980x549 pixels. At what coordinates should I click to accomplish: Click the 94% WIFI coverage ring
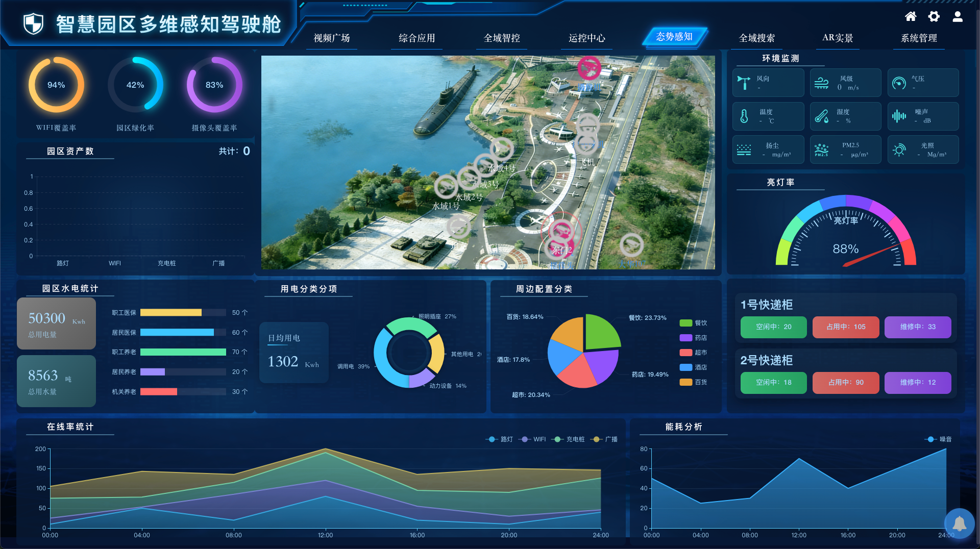click(56, 85)
